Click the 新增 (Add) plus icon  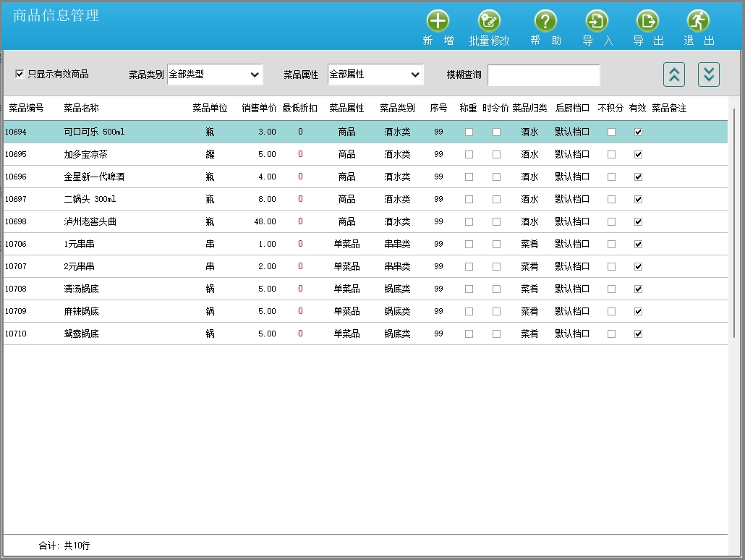[438, 21]
